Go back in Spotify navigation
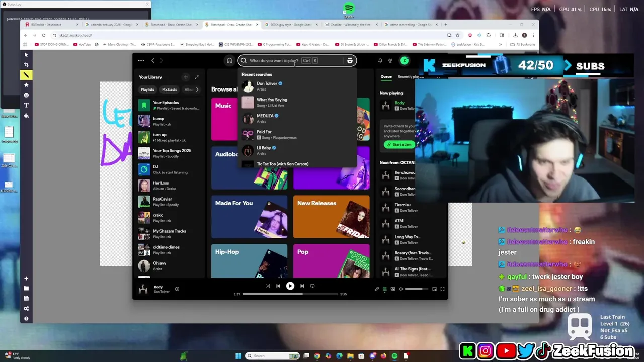Viewport: 644px width, 362px height. (153, 61)
